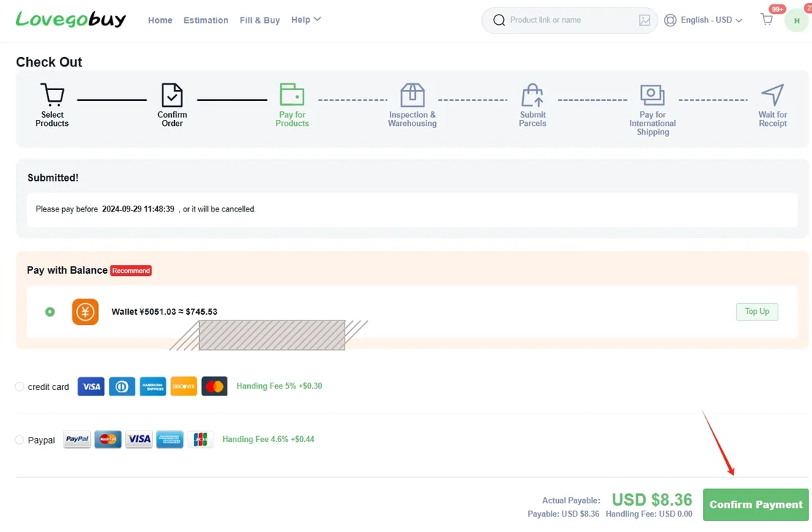Open the user avatar H
This screenshot has width=812, height=532.
coord(797,20)
